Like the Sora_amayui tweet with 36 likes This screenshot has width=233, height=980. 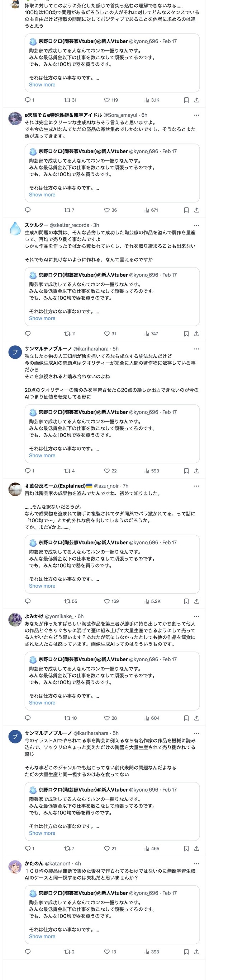tap(107, 210)
